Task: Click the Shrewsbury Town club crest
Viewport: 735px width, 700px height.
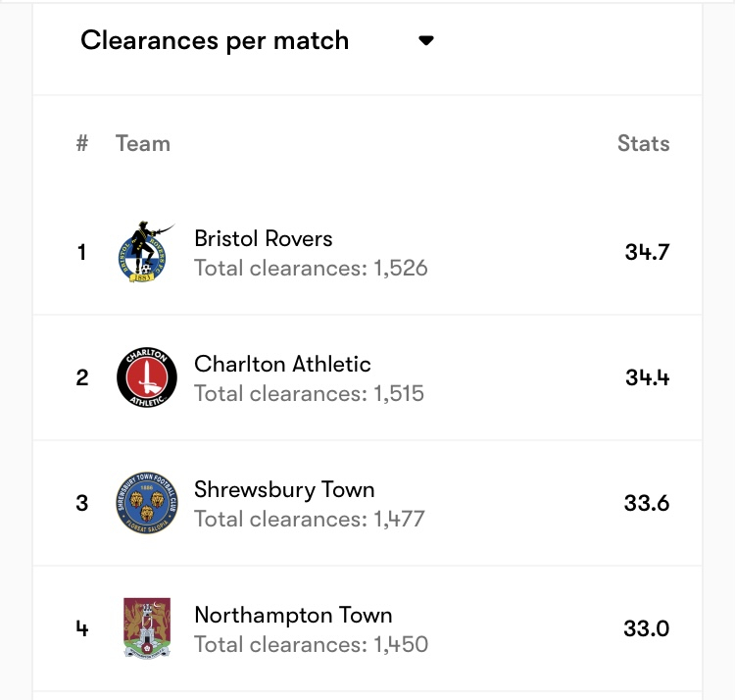Action: [146, 503]
